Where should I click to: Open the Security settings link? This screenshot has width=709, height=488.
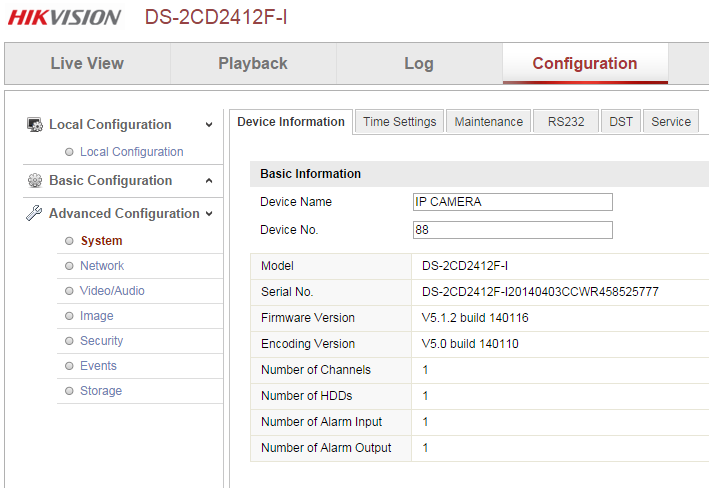tap(101, 341)
